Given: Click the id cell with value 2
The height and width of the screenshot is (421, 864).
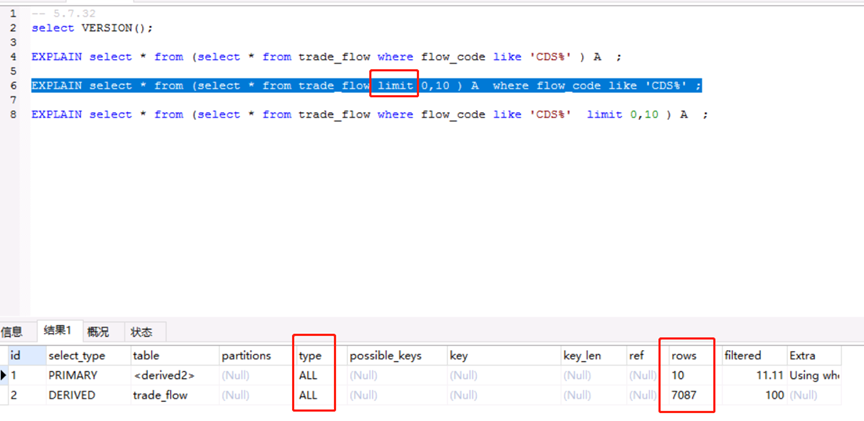Looking at the screenshot, I should point(26,395).
